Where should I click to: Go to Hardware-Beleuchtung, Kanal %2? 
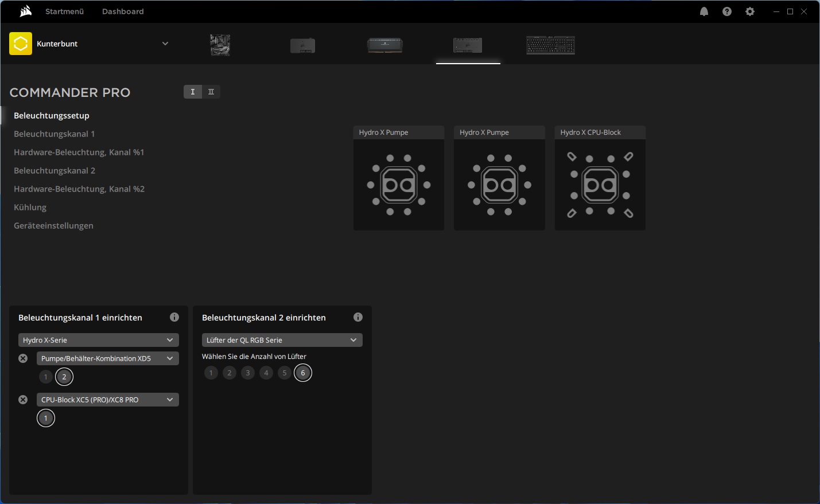[79, 189]
